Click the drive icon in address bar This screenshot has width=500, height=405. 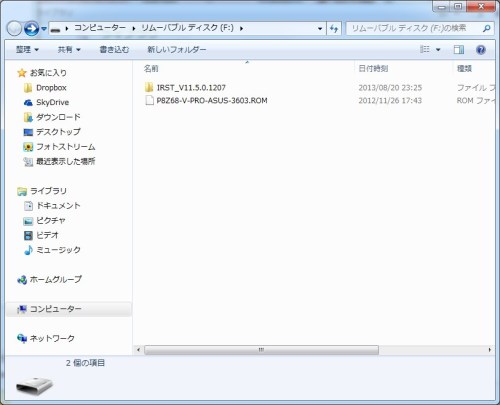pyautogui.click(x=55, y=29)
